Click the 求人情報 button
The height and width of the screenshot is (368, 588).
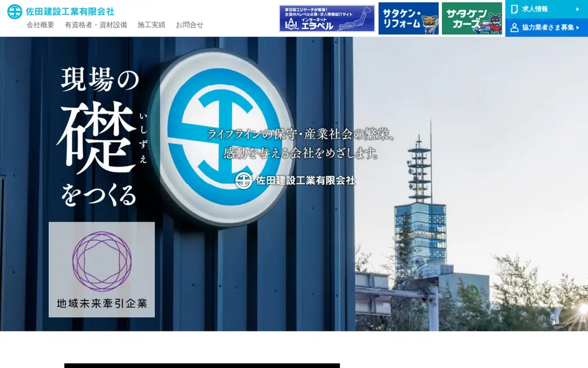click(547, 9)
